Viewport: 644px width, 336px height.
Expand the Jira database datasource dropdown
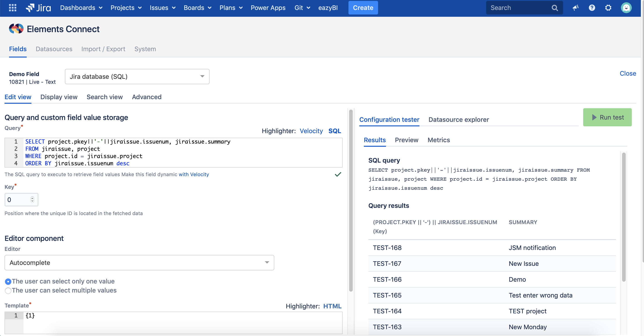(x=137, y=76)
